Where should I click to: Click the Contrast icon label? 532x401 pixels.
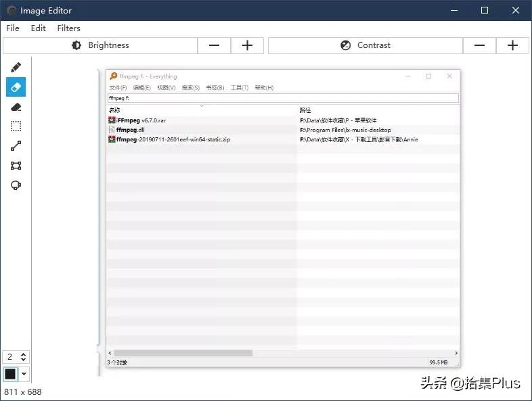tap(365, 45)
